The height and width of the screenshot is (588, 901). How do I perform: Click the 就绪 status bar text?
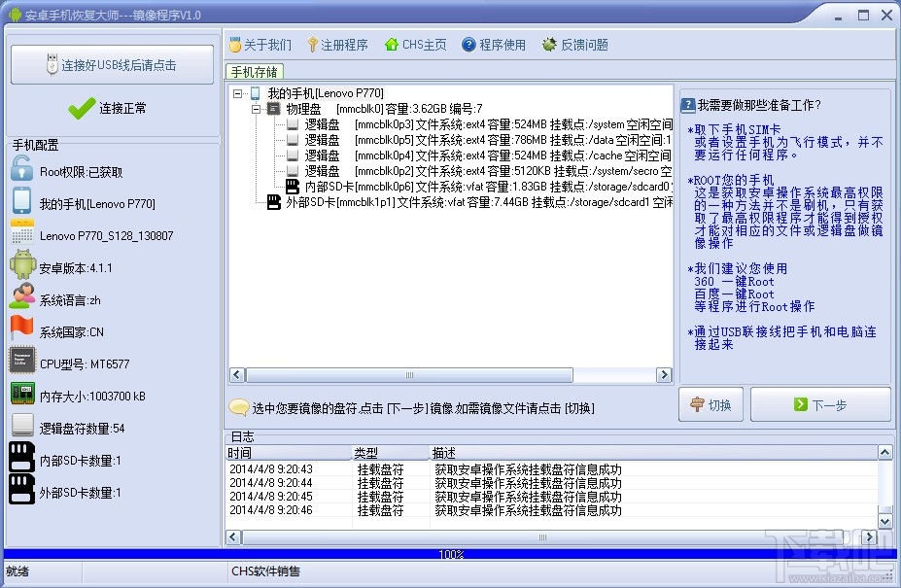[17, 571]
